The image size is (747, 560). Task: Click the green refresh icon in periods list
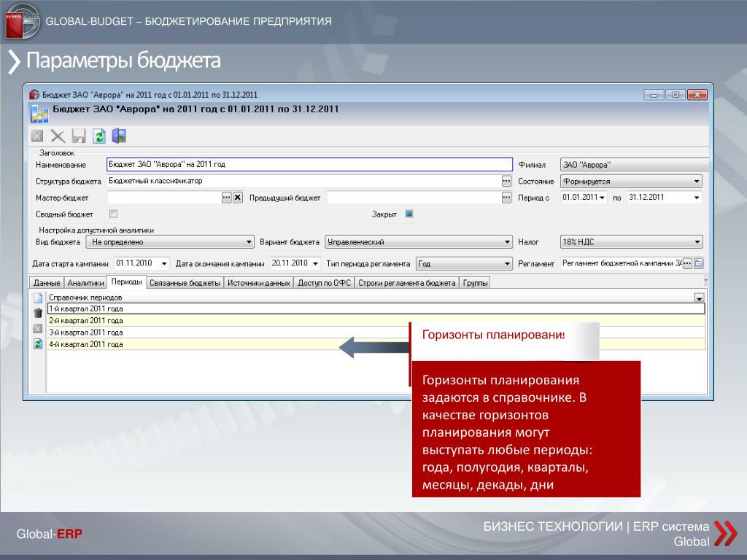click(38, 343)
